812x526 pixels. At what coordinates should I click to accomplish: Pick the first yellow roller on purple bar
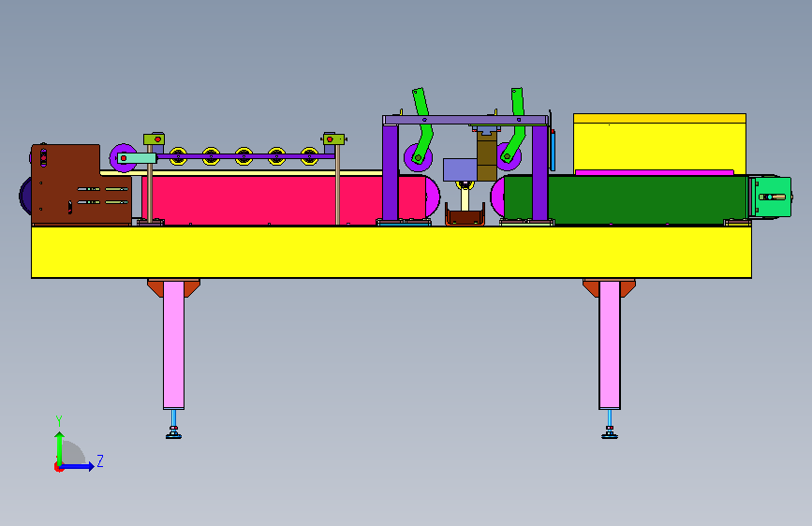pos(178,156)
